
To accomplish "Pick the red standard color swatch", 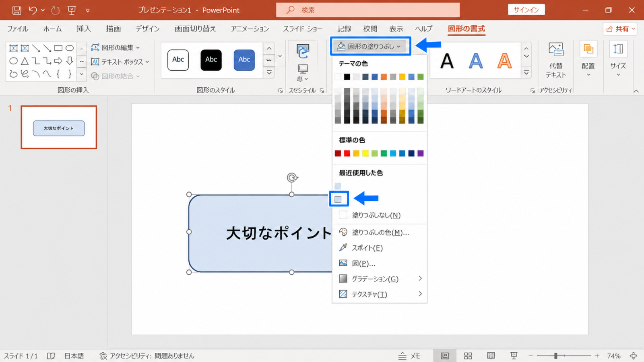I will (x=347, y=153).
